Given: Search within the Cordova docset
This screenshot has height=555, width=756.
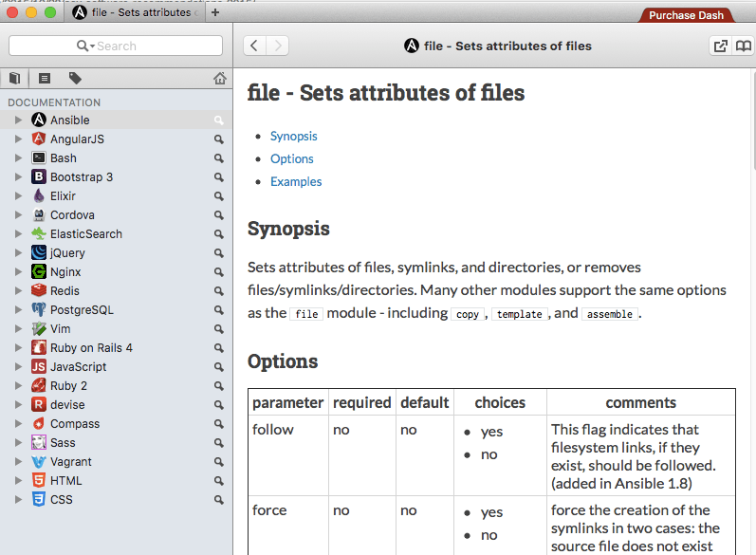Looking at the screenshot, I should pos(219,215).
